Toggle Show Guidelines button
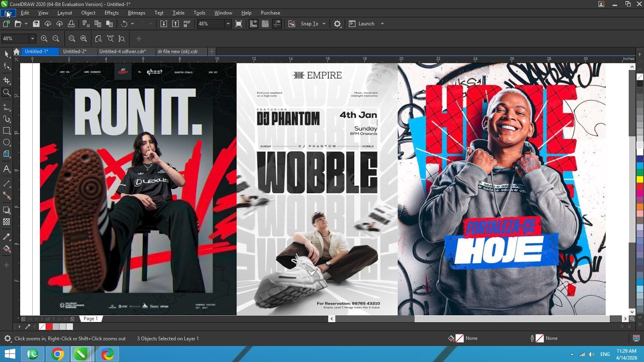This screenshot has width=644, height=362. 277,24
